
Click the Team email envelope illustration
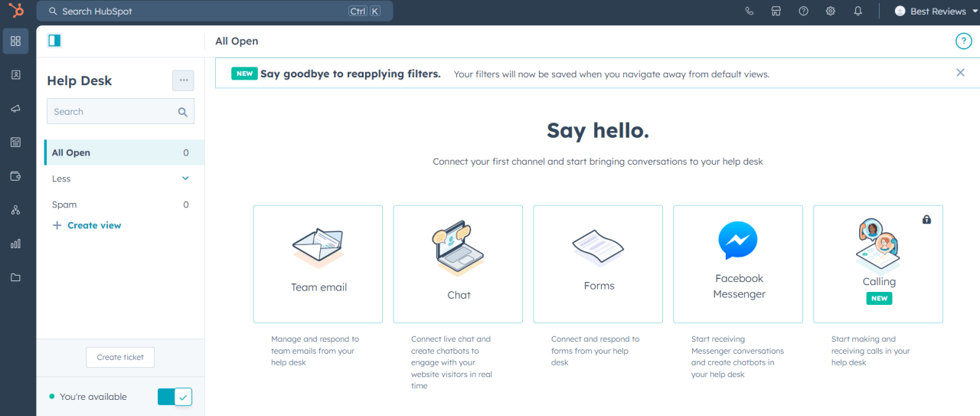click(x=318, y=247)
